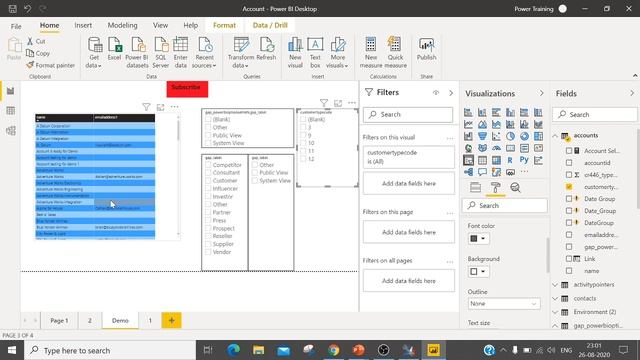Open the Insert ribbon tab

83,25
